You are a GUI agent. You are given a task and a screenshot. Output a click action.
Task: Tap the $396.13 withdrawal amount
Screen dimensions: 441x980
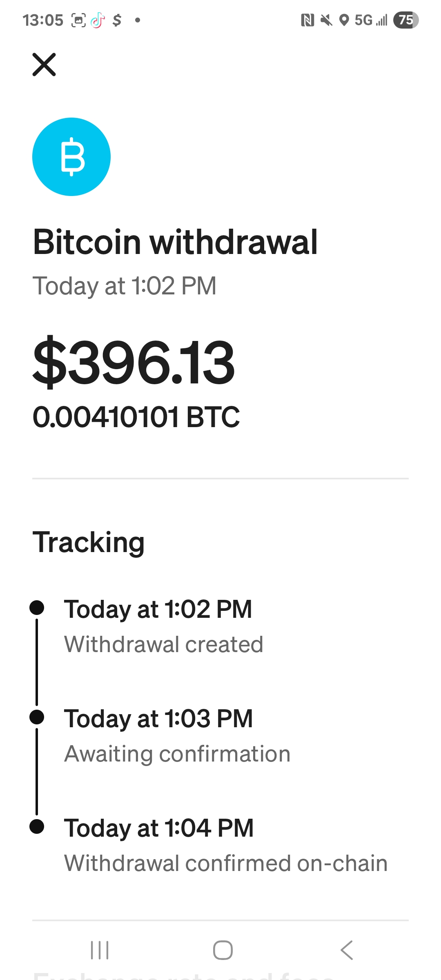click(134, 363)
